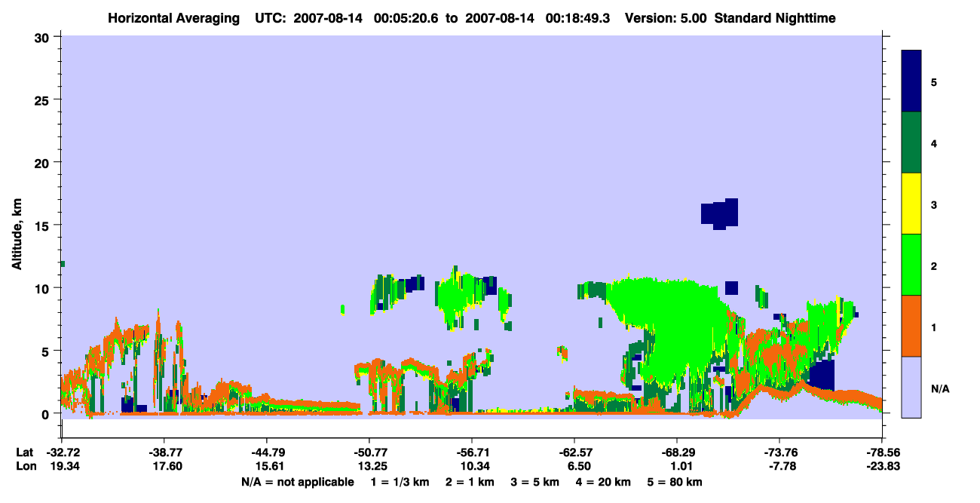
Task: Click the 'Lon' row label
Action: [25, 466]
